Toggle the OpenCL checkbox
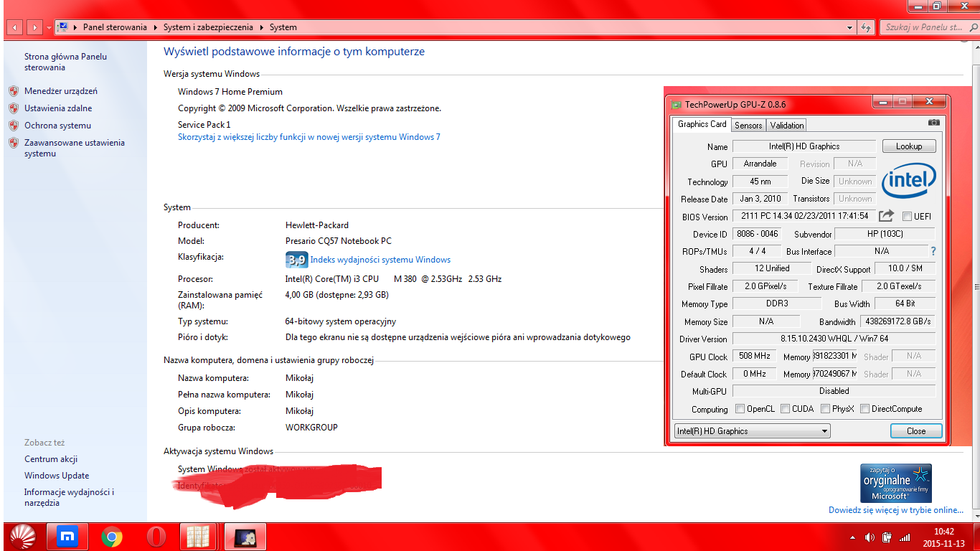980x551 pixels. pos(740,409)
